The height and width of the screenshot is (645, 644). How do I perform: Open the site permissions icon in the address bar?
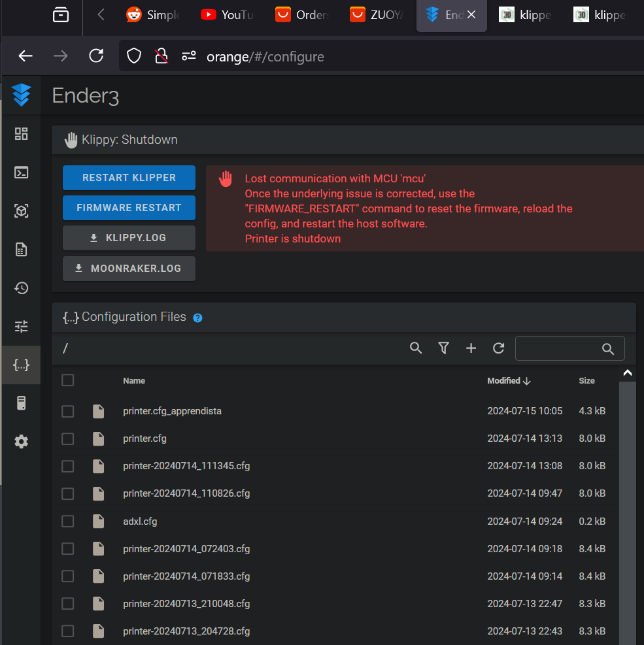[x=189, y=56]
